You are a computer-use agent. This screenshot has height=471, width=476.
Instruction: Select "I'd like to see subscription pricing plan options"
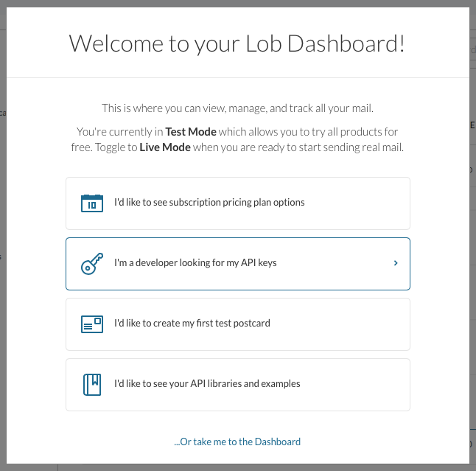[238, 203]
